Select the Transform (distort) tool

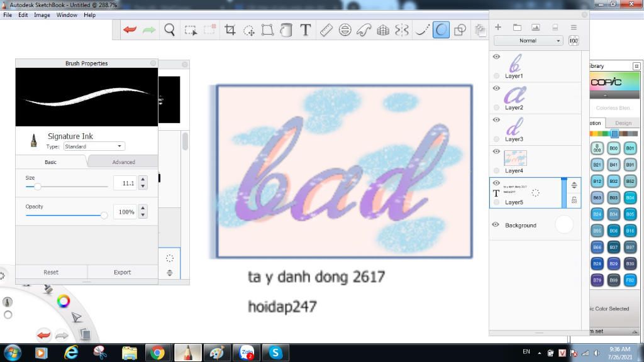pos(267,30)
